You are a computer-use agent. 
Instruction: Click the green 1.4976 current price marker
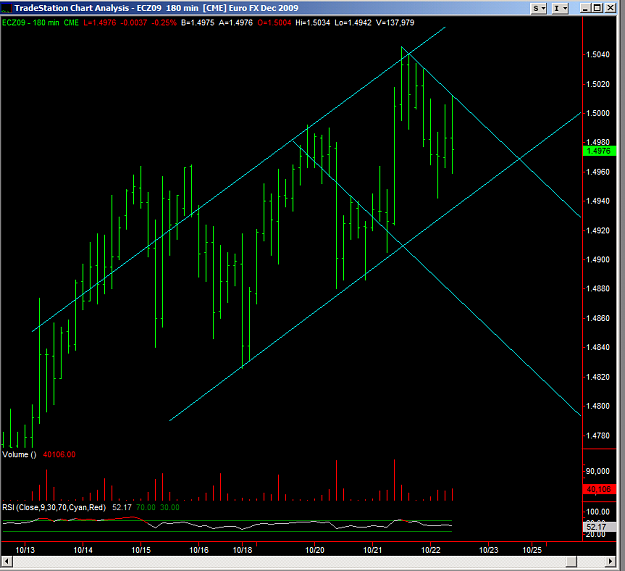pos(599,151)
